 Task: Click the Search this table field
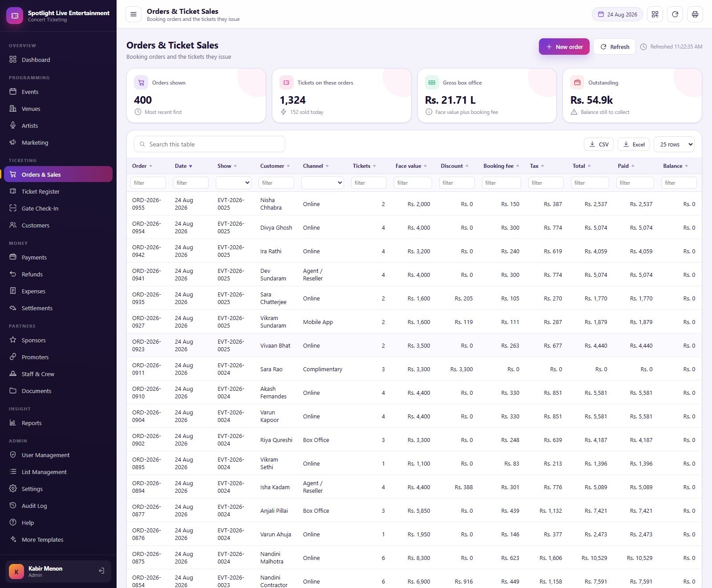(210, 144)
